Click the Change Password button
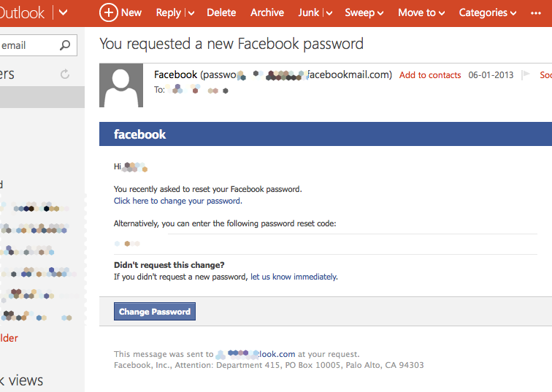This screenshot has height=392, width=552. point(155,312)
